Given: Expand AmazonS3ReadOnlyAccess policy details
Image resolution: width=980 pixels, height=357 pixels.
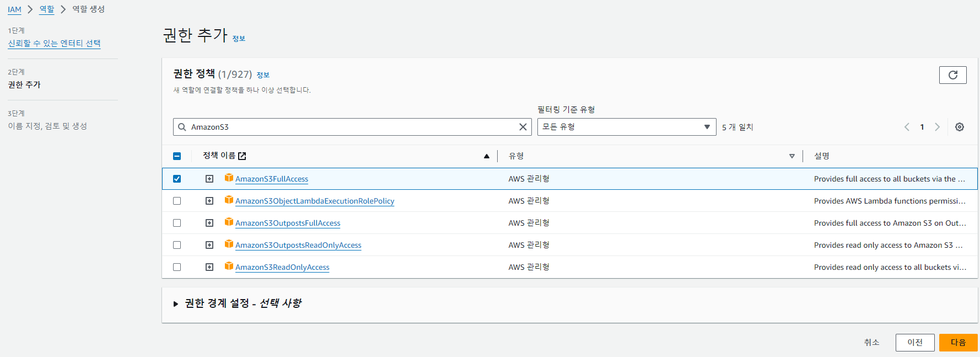Looking at the screenshot, I should tap(209, 267).
